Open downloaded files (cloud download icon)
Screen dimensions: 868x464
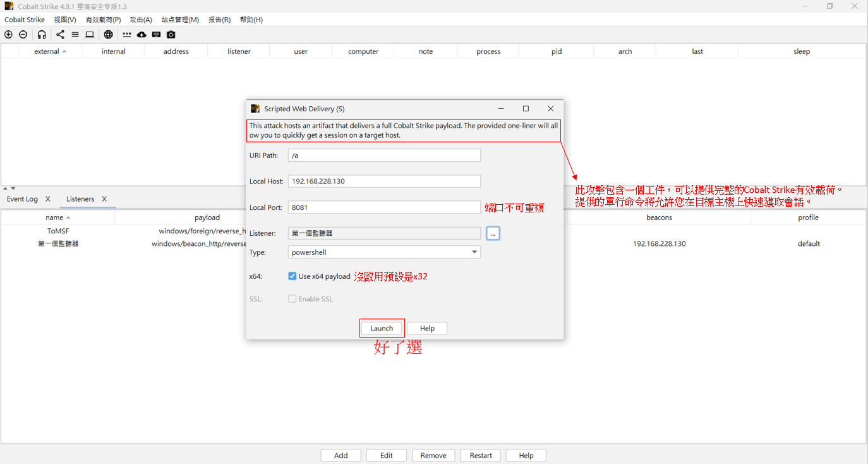tap(142, 35)
